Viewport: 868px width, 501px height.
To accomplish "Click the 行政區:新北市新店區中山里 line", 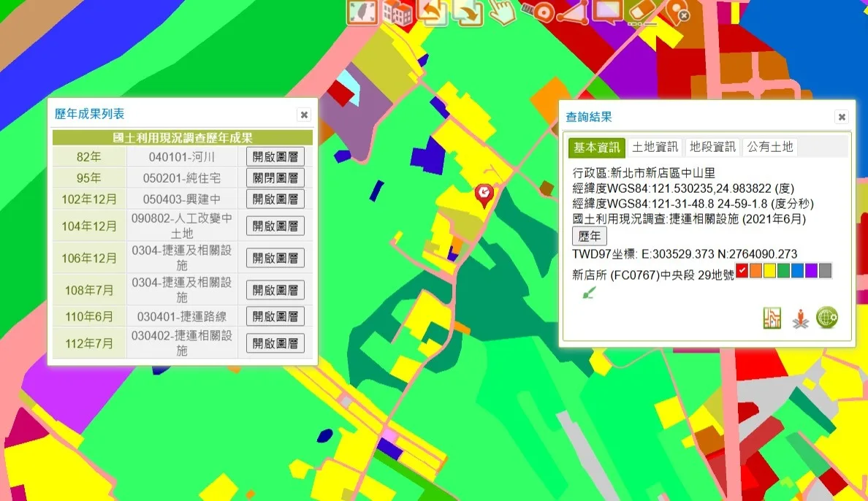I will pos(644,172).
